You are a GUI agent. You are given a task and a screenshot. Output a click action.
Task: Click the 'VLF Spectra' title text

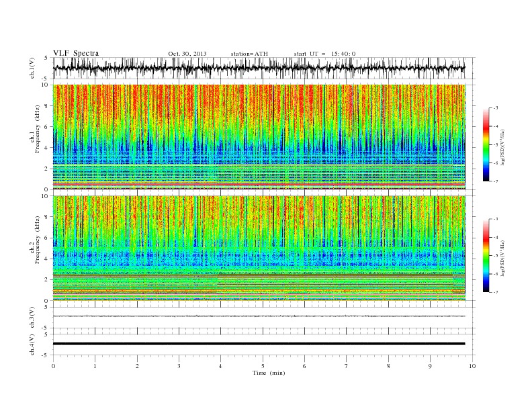[x=76, y=53]
